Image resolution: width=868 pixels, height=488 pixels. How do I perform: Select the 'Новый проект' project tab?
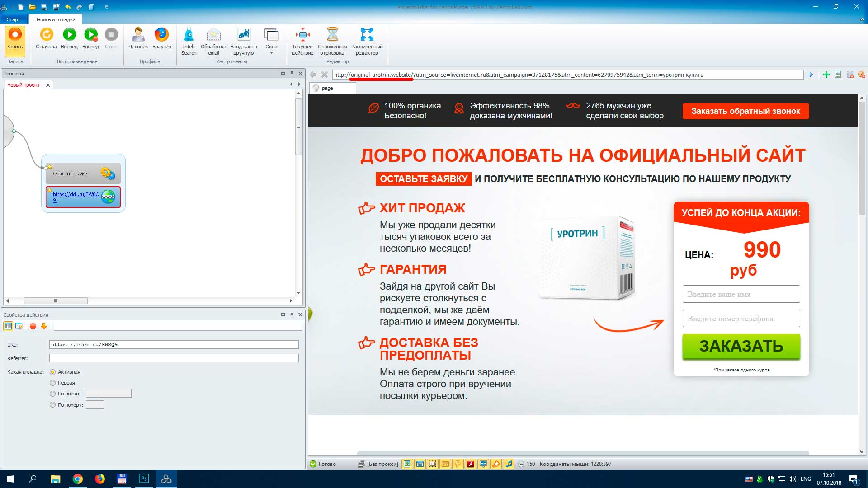pos(24,85)
